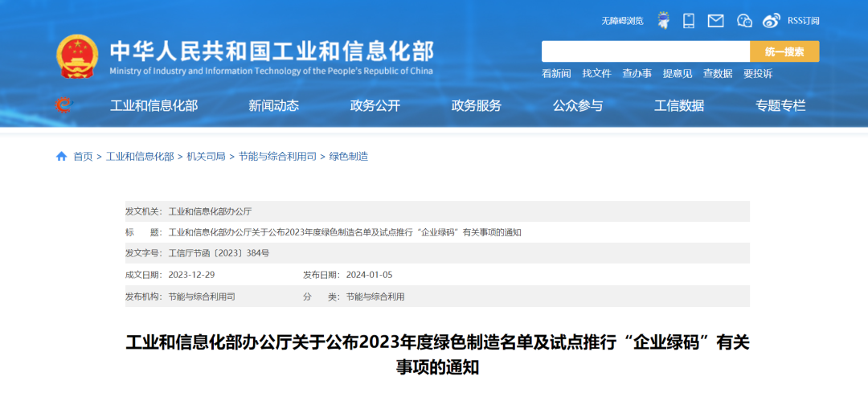Image resolution: width=868 pixels, height=401 pixels.
Task: Click the metadata title row text
Action: click(345, 232)
